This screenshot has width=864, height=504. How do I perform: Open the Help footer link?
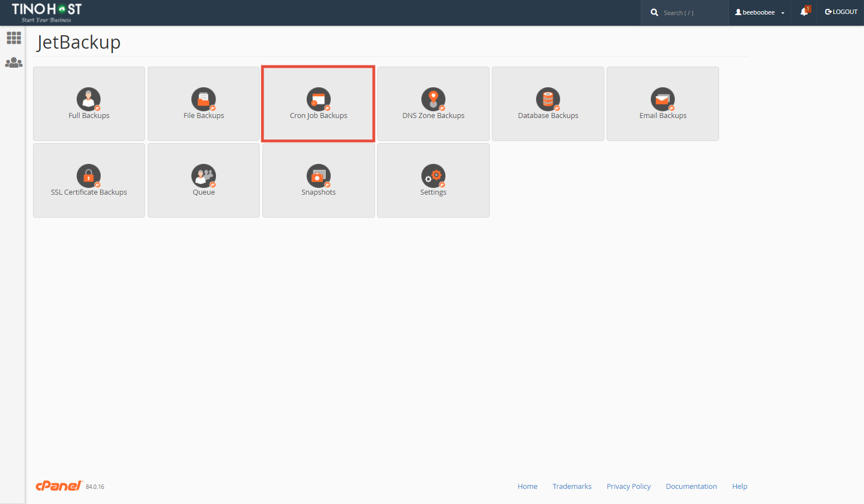pyautogui.click(x=740, y=486)
